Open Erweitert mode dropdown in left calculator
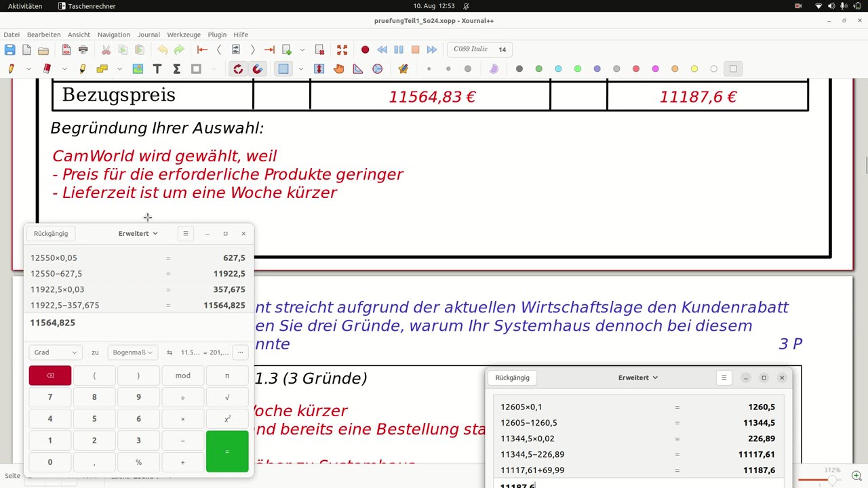Viewport: 868px width, 488px height. click(x=138, y=233)
